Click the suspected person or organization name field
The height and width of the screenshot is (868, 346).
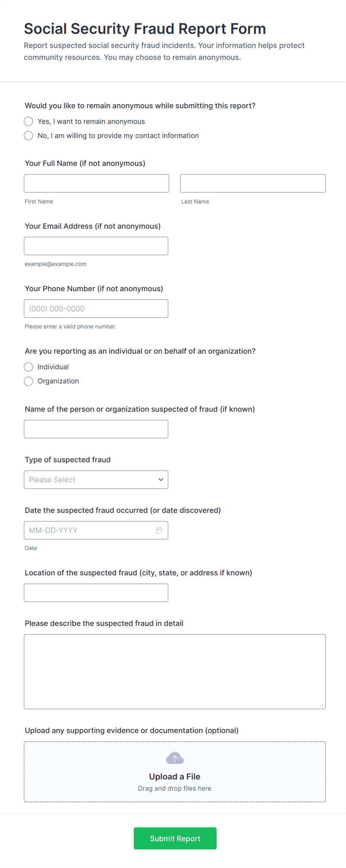(96, 429)
